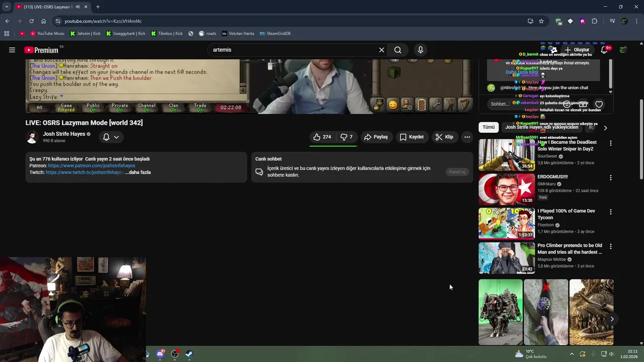This screenshot has width=644, height=362.
Task: Advance the Shorts shelf with right arrow
Action: [x=612, y=319]
